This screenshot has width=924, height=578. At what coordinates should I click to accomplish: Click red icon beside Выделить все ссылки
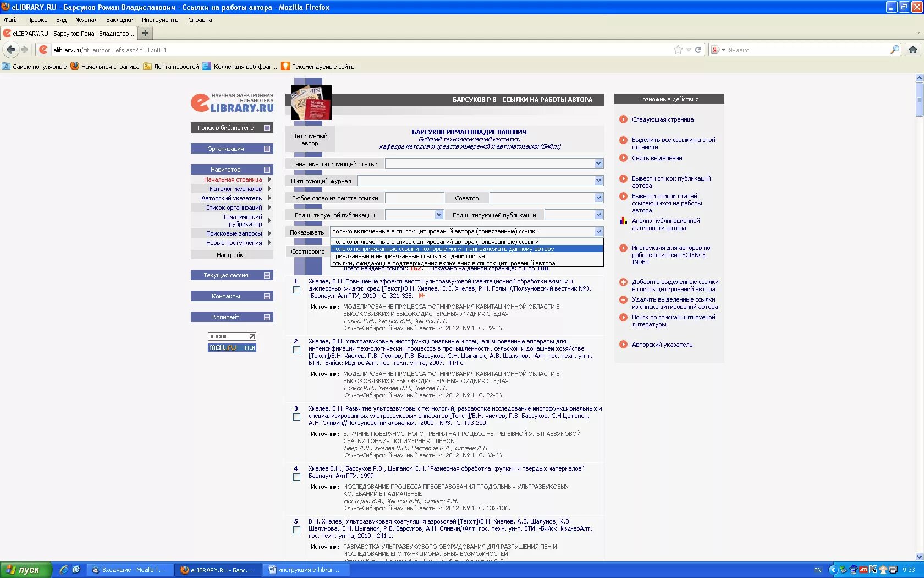pyautogui.click(x=623, y=140)
